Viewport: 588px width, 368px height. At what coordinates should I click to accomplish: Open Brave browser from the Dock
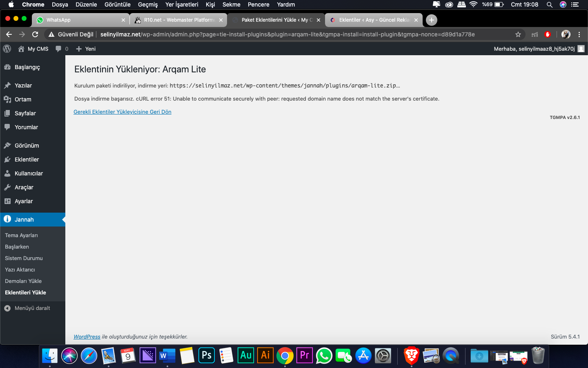pyautogui.click(x=412, y=356)
